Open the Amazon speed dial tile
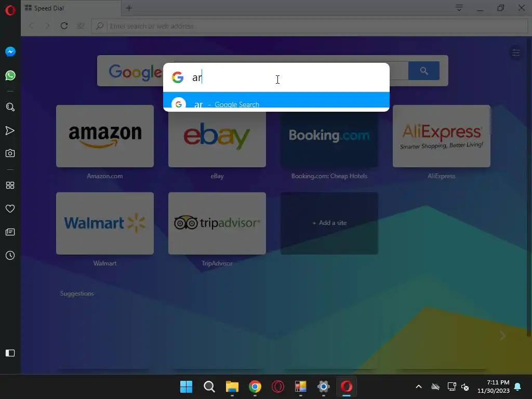Viewport: 532px width, 399px height. coord(105,136)
